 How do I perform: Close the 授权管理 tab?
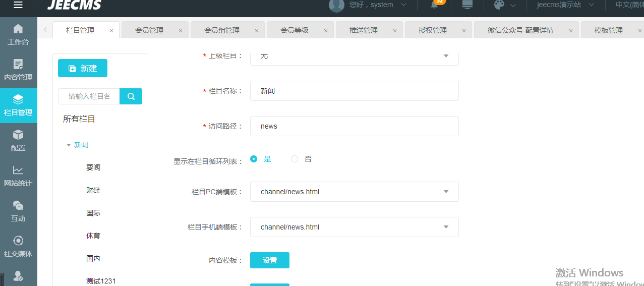pos(463,31)
